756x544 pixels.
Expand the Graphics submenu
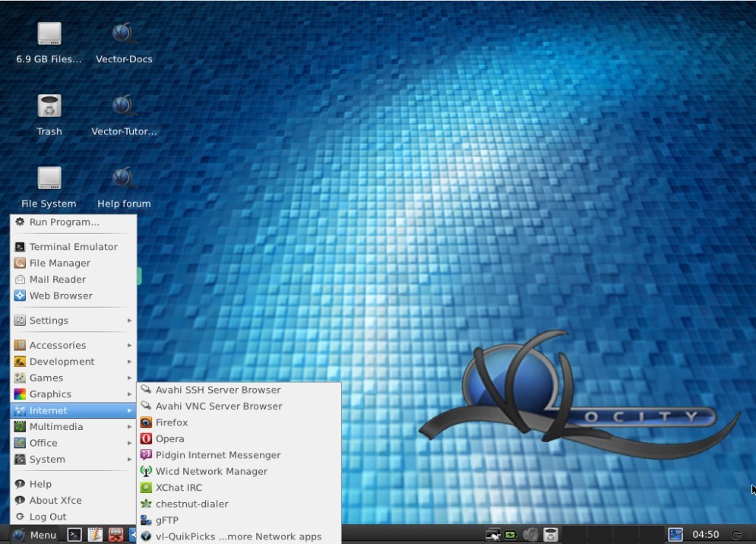73,394
